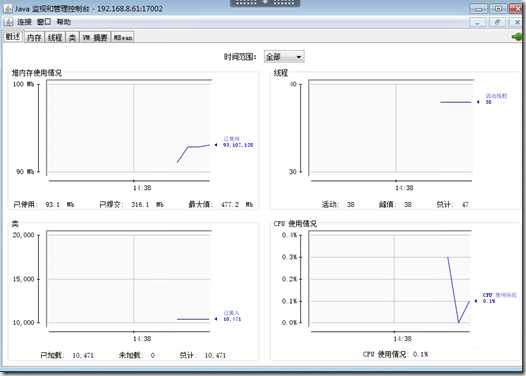Click the 未加载 0 class value
Viewport: 526px width, 376px height.
coord(137,355)
